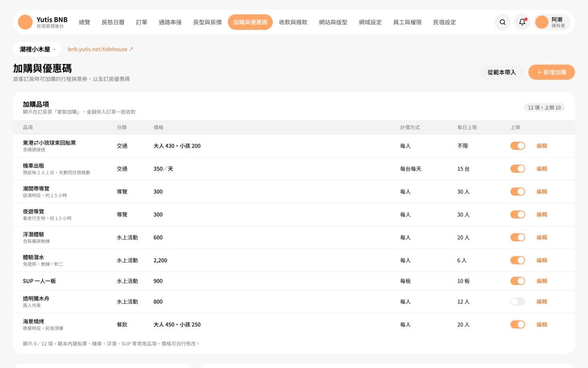The width and height of the screenshot is (588, 368).
Task: Edit the 浮潛體驗 item
Action: tap(541, 237)
